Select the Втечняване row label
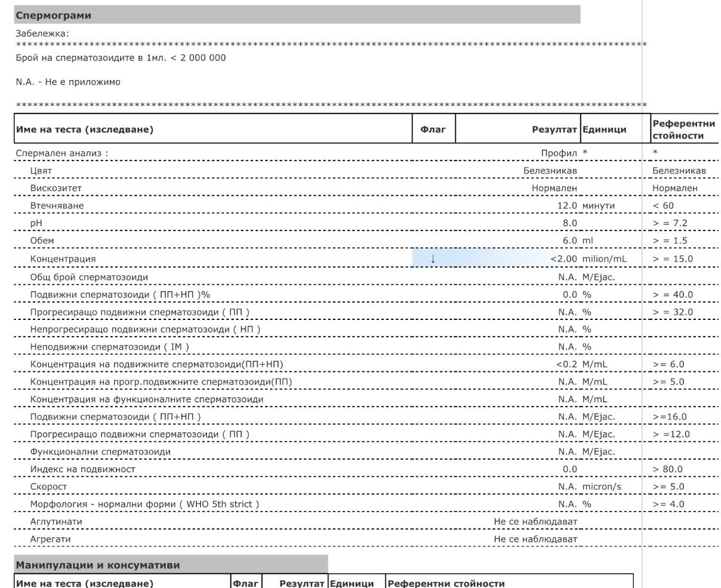The width and height of the screenshot is (721, 588). click(x=57, y=206)
